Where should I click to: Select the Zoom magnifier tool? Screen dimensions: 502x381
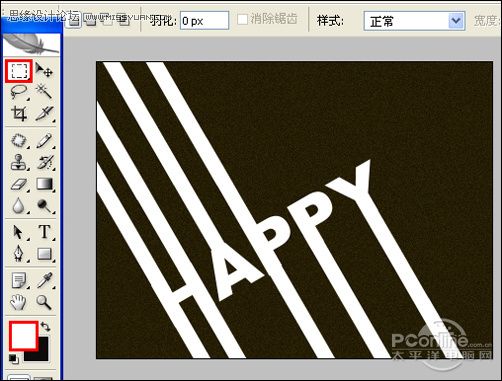pos(44,302)
